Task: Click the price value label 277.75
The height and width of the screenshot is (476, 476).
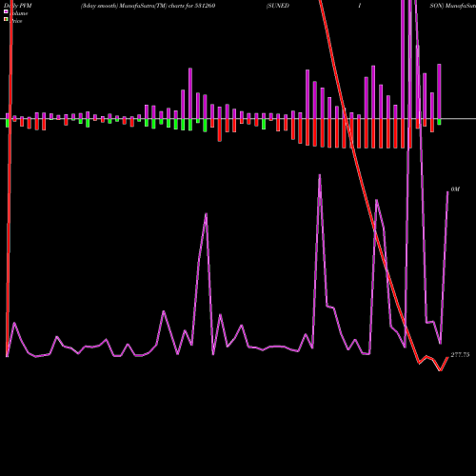Action: coord(460,355)
